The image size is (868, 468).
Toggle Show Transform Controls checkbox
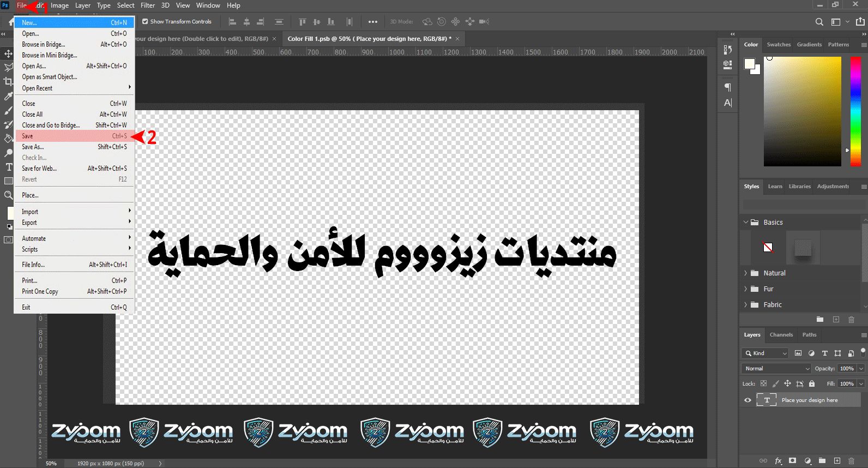coord(145,22)
